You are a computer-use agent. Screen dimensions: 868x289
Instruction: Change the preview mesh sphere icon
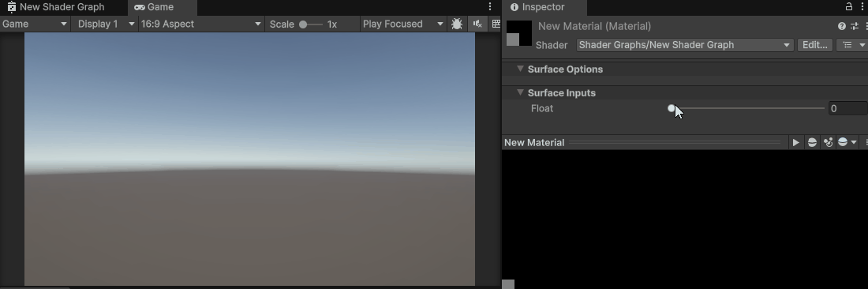tap(812, 142)
